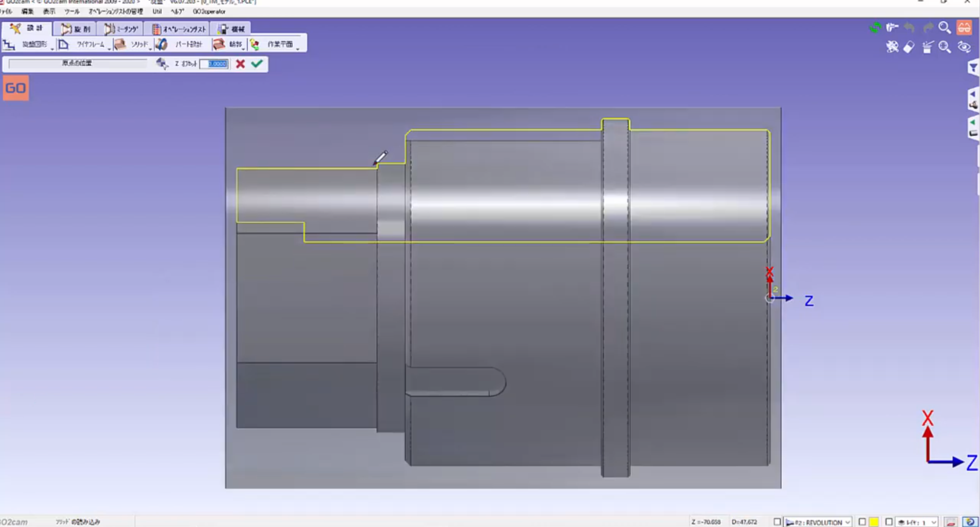Enable the checkbox next to yellow swatch
This screenshot has height=527, width=980.
862,522
